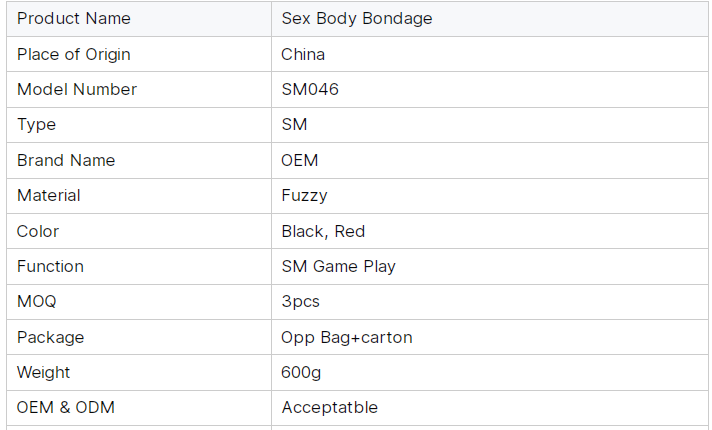The image size is (712, 430).
Task: Click the Brand Name label
Action: pos(66,160)
